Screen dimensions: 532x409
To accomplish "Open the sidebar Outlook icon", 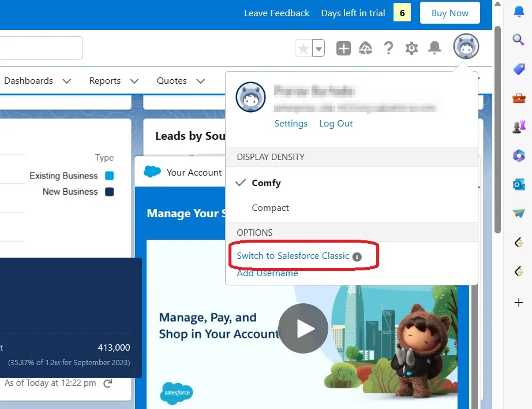I will 519,185.
